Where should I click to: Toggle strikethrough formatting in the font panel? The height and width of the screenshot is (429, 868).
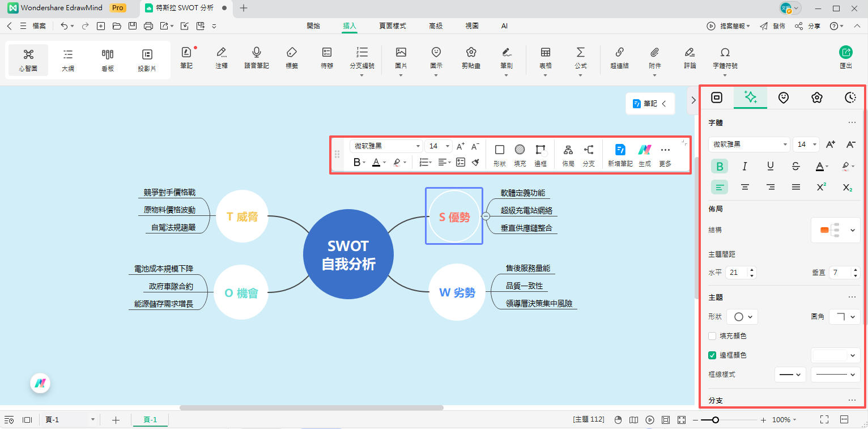click(795, 166)
